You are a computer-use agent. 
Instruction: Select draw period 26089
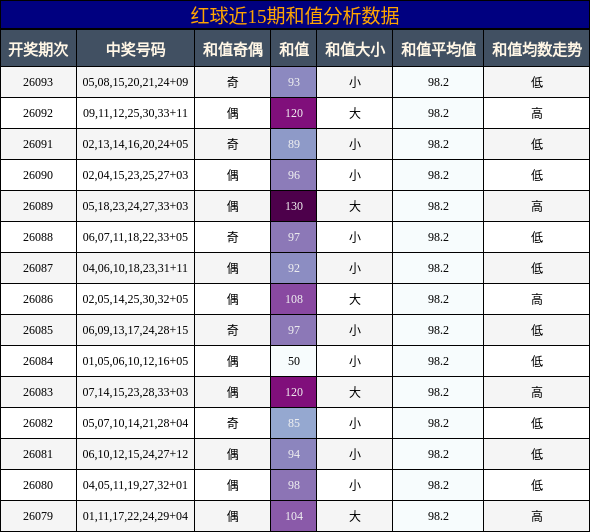(x=38, y=206)
